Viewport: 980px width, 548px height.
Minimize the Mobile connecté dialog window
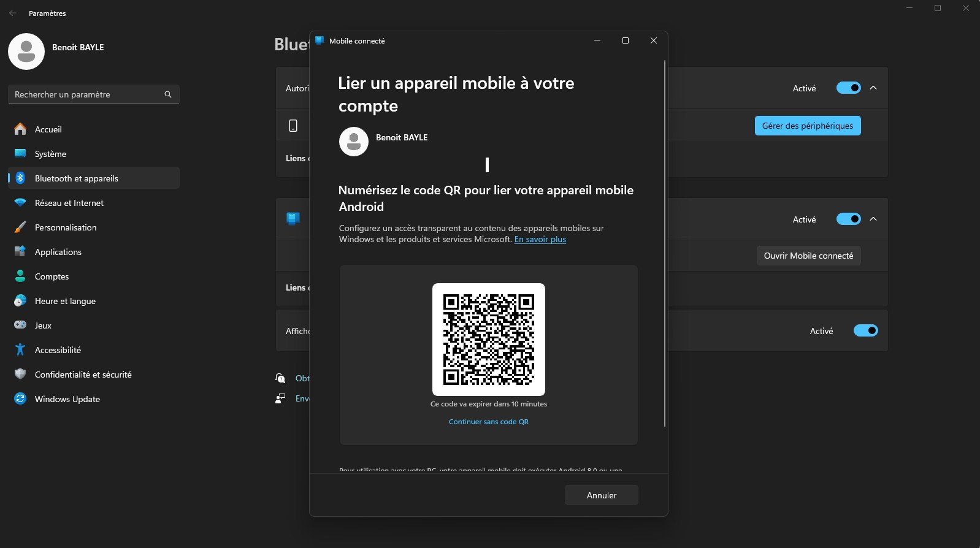597,41
